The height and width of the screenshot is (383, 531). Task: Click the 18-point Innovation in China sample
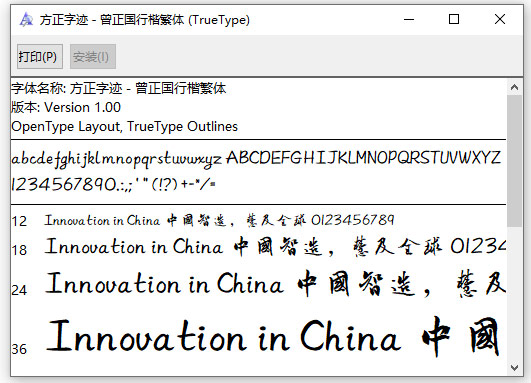275,246
